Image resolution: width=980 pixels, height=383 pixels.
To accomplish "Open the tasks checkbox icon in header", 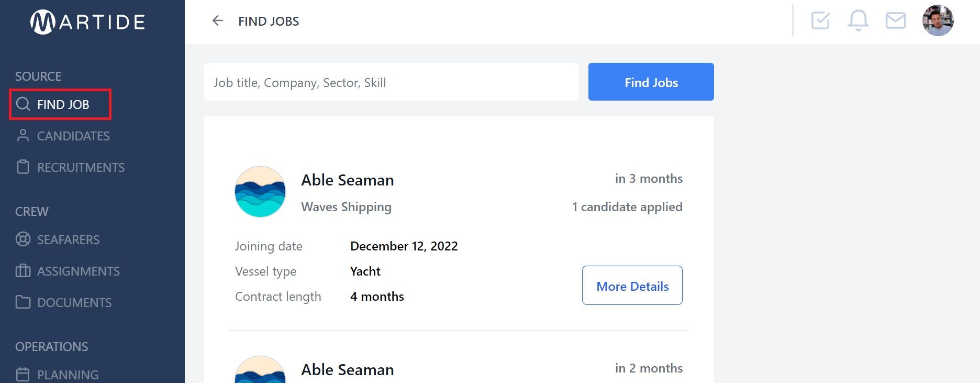I will (820, 21).
